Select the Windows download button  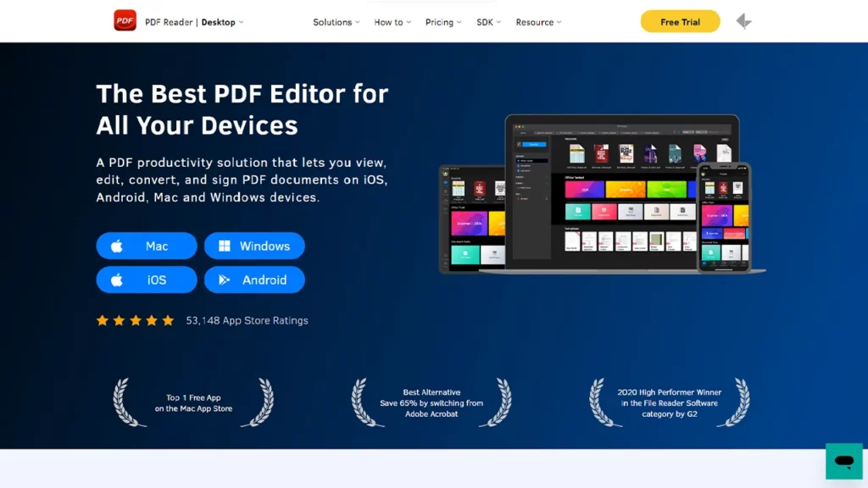[254, 246]
